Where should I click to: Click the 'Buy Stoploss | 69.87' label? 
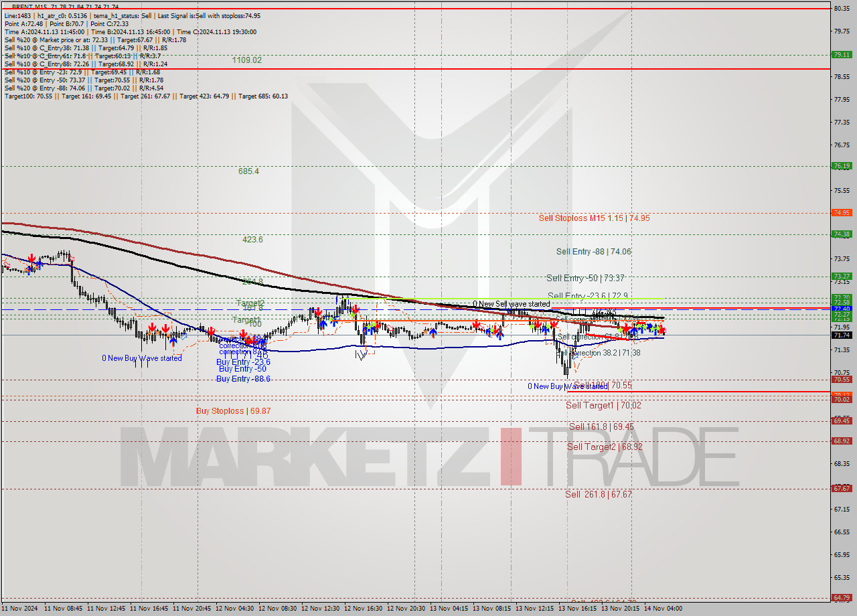pyautogui.click(x=233, y=411)
